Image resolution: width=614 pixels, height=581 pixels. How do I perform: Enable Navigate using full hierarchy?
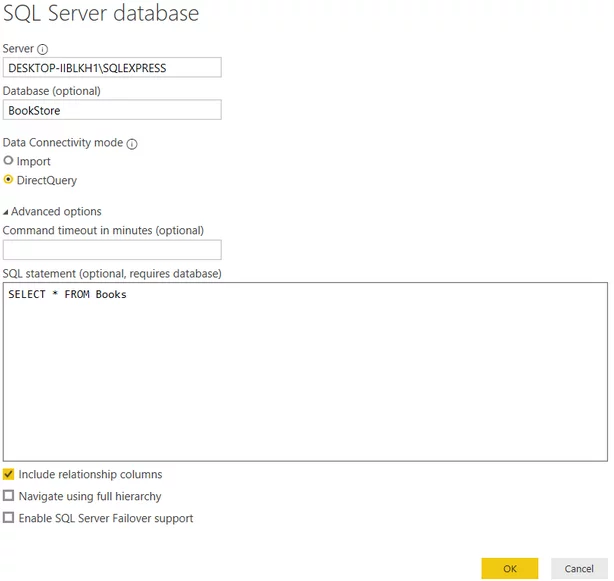(x=9, y=496)
